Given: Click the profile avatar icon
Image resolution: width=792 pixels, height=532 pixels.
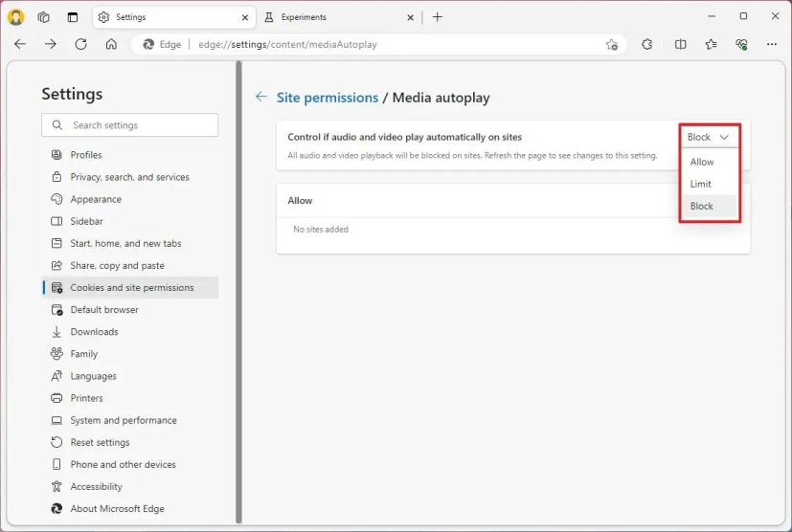Looking at the screenshot, I should tap(15, 17).
